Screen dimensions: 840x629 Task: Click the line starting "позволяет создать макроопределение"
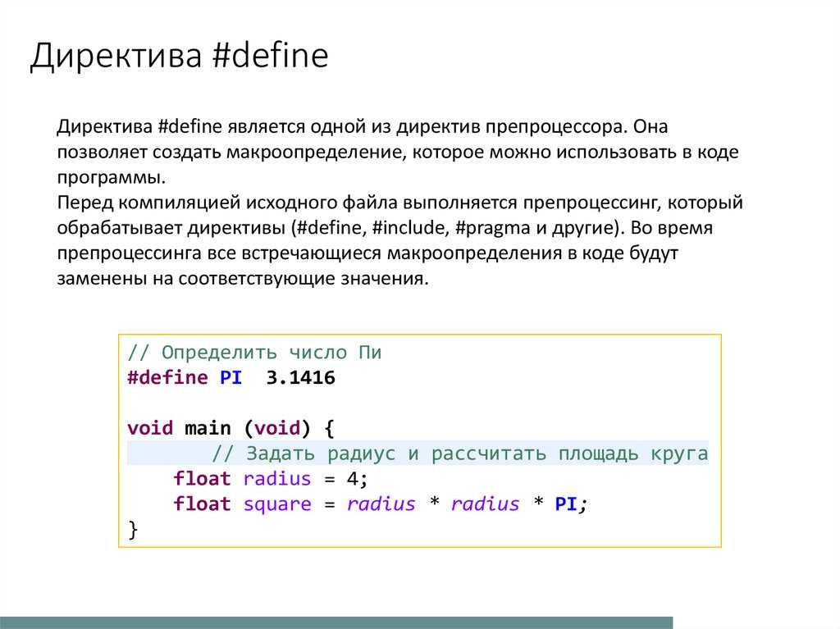click(398, 153)
